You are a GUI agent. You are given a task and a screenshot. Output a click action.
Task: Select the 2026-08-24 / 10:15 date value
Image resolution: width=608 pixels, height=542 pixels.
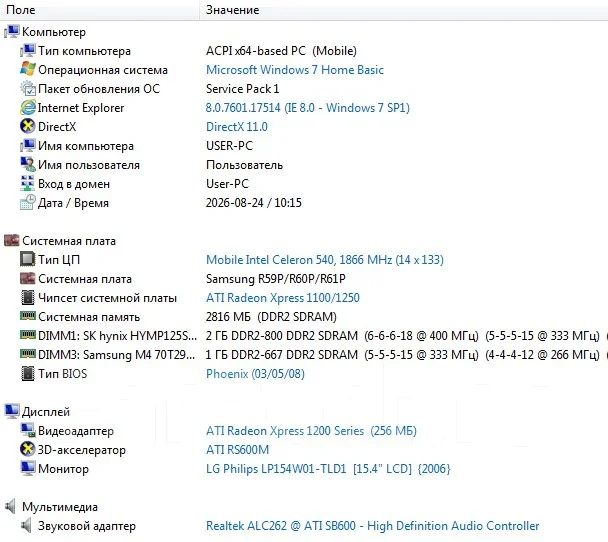[254, 203]
